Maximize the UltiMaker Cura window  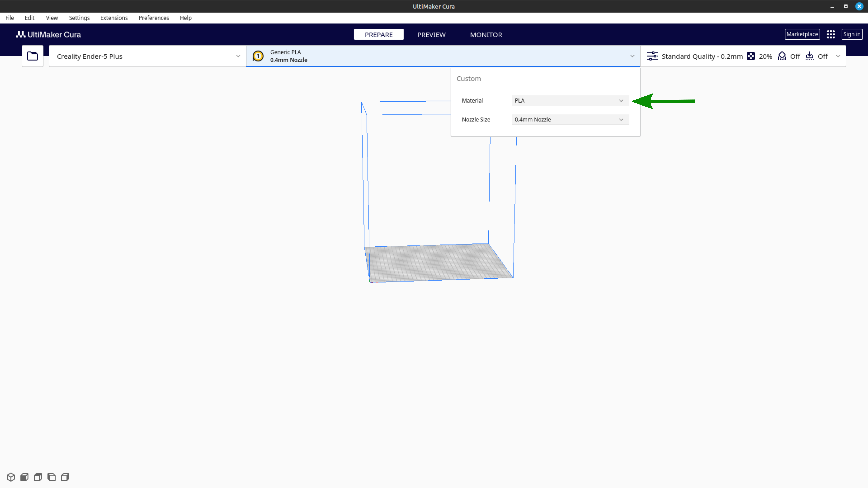coord(845,6)
